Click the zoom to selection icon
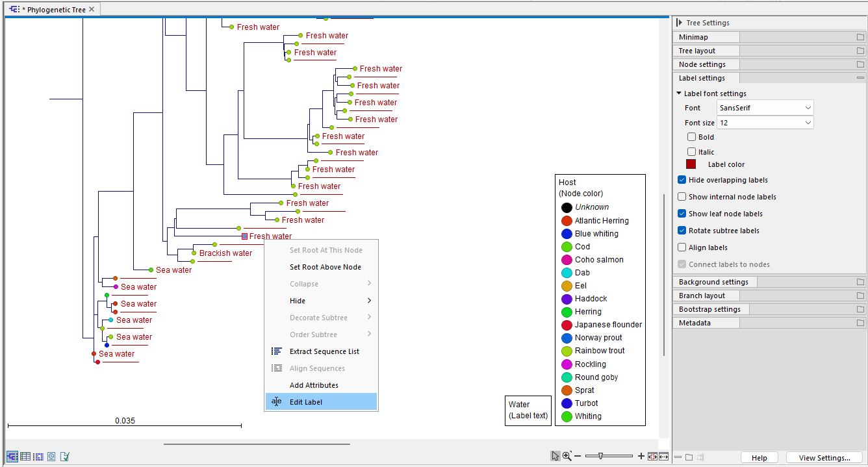The width and height of the screenshot is (868, 467). pos(652,457)
